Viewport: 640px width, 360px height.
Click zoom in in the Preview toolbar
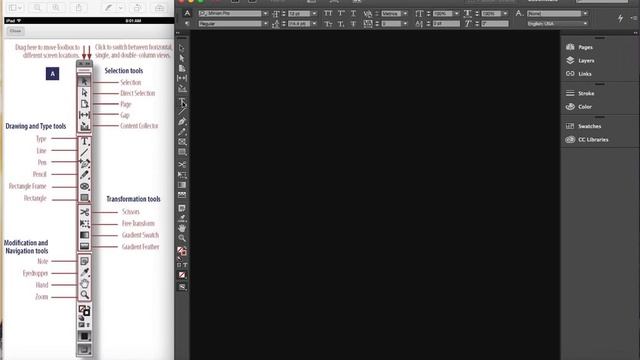point(56,8)
